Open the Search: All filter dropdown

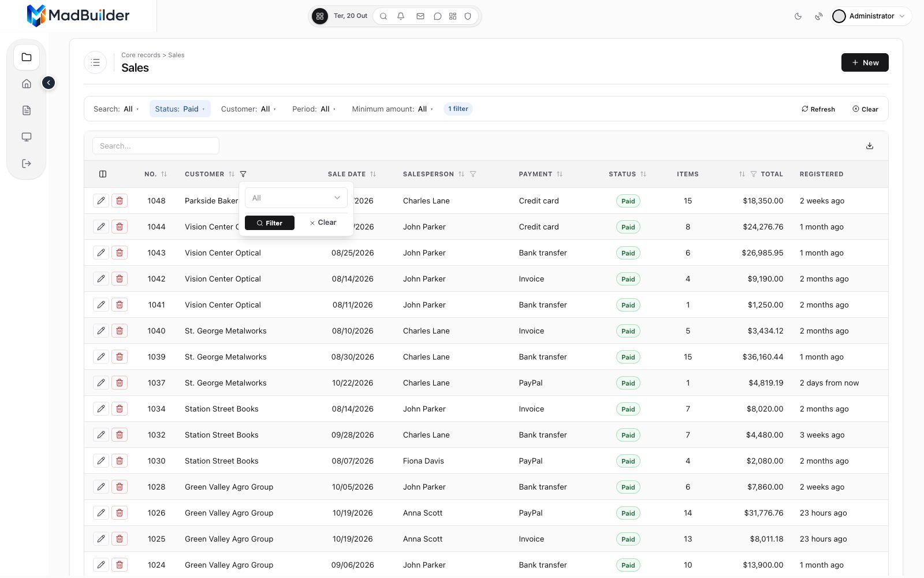tap(116, 109)
